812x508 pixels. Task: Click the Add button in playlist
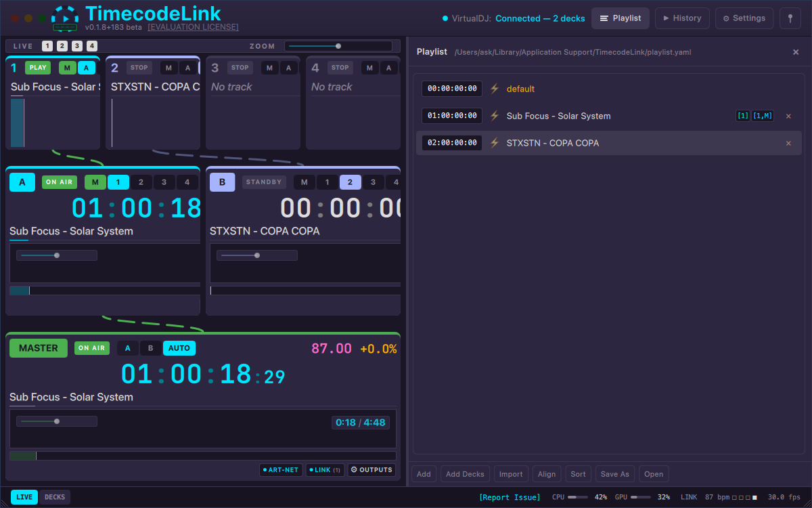point(424,474)
